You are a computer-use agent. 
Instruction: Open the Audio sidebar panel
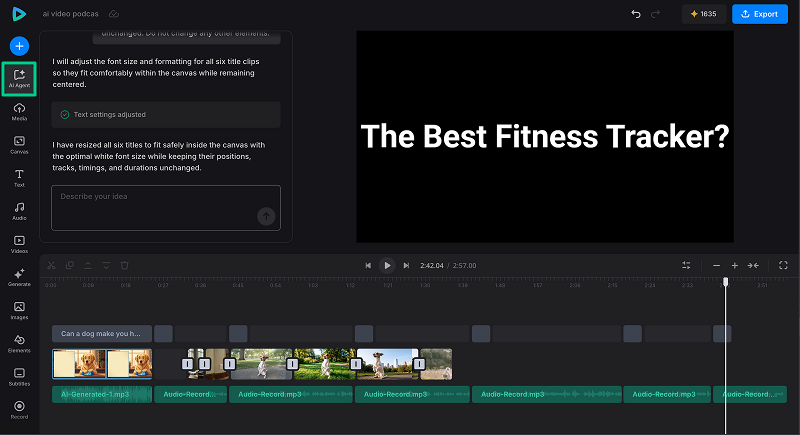click(19, 211)
